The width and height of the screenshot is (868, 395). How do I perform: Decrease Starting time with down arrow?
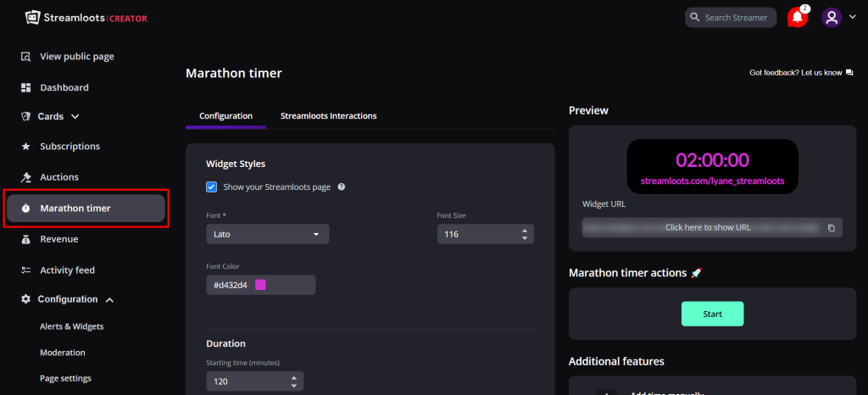(x=294, y=386)
